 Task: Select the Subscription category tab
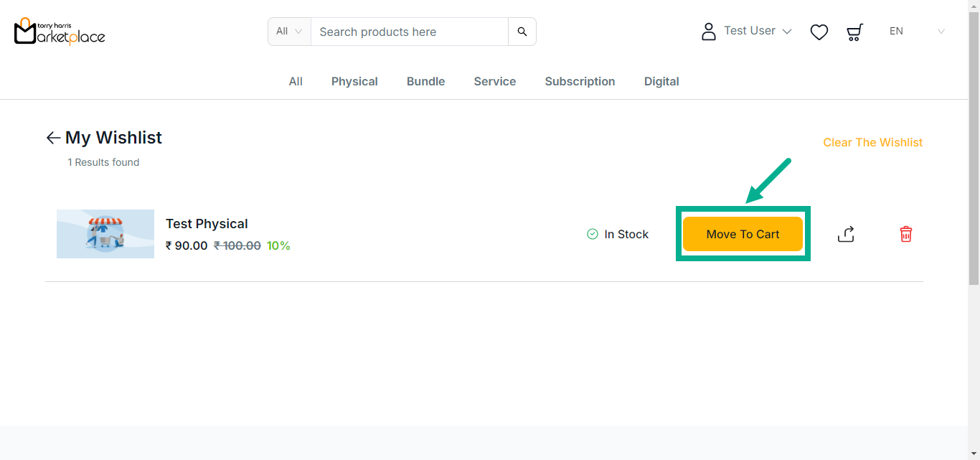580,82
